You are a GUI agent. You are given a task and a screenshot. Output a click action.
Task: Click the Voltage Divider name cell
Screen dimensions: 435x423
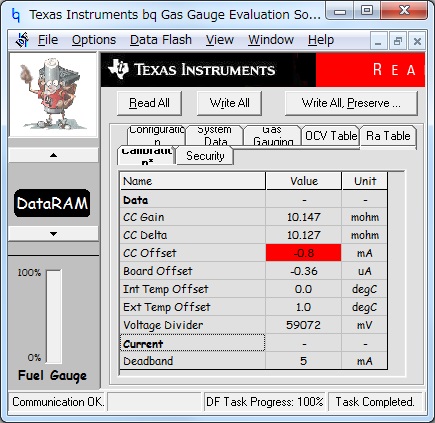click(193, 325)
